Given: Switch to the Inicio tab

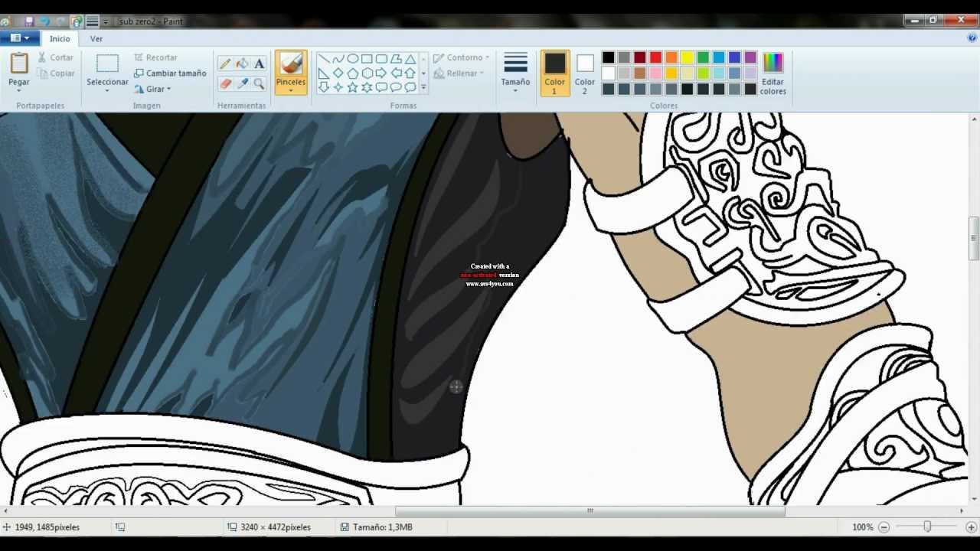Looking at the screenshot, I should [x=60, y=38].
